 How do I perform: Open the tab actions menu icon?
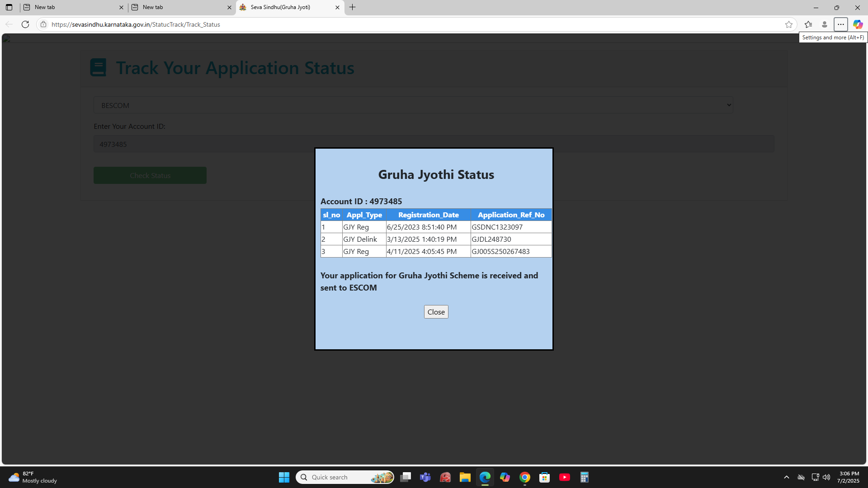point(9,7)
